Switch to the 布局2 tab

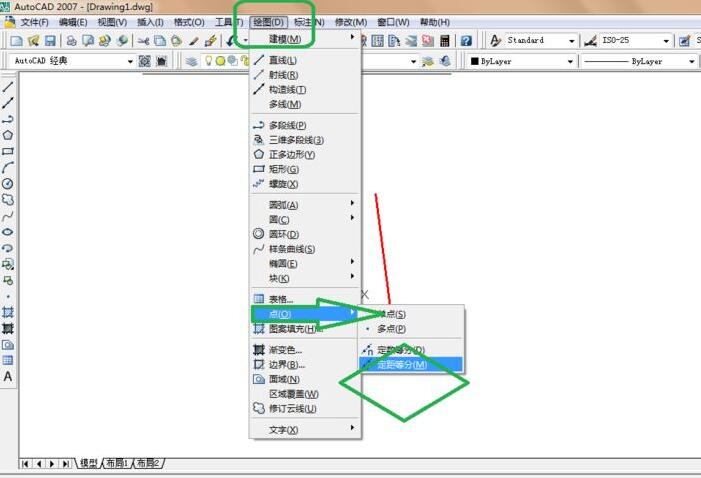(148, 463)
